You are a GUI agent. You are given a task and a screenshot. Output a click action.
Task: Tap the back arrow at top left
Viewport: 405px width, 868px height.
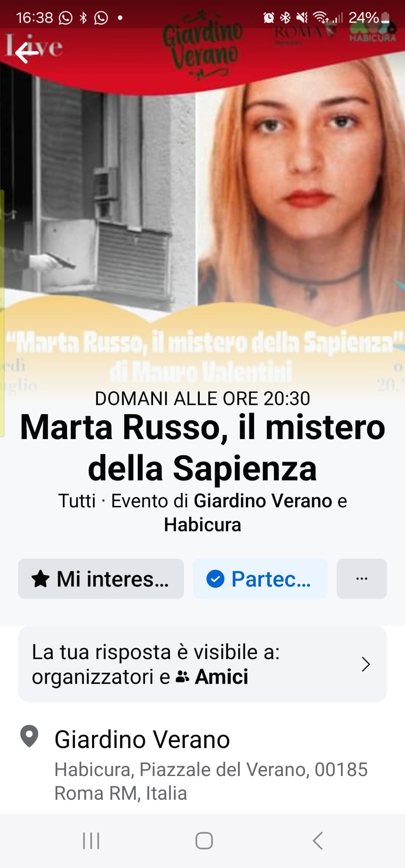[27, 53]
